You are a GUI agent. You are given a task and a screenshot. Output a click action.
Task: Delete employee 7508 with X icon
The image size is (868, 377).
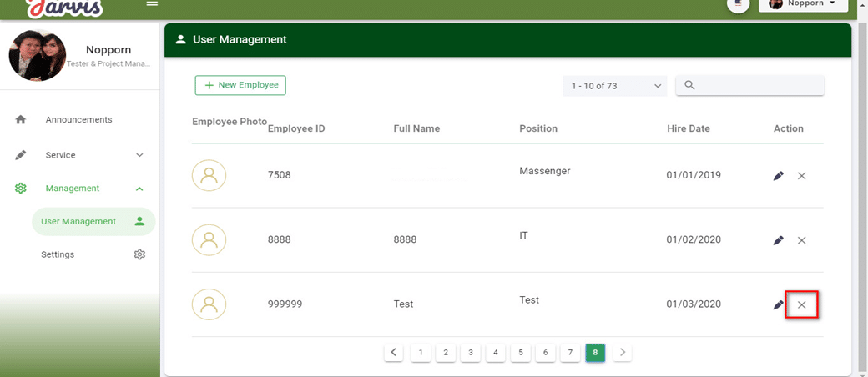click(x=801, y=176)
